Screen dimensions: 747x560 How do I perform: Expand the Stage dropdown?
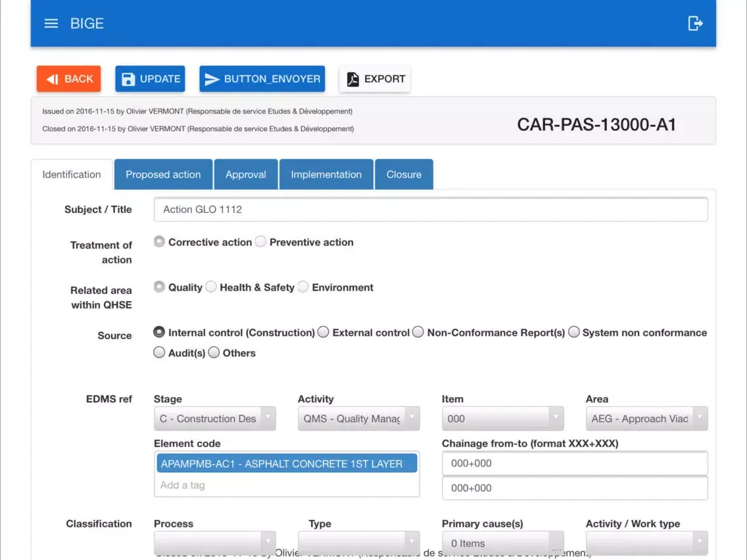click(214, 419)
